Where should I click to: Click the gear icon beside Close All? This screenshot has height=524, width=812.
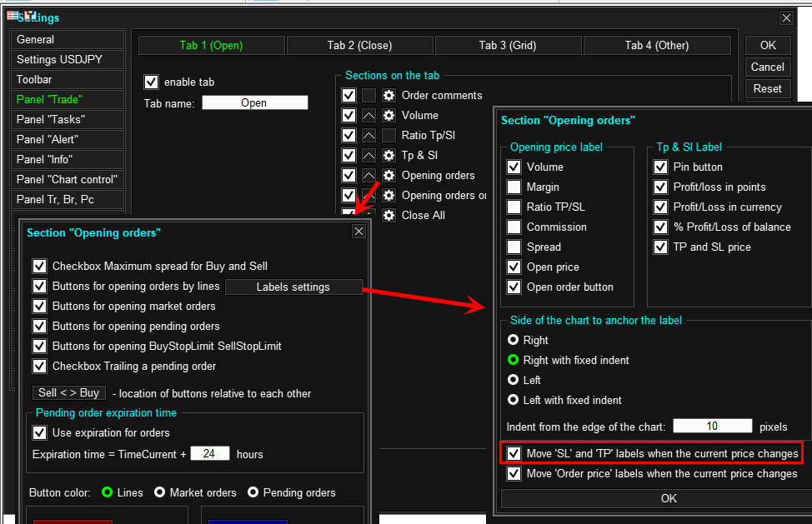point(389,215)
